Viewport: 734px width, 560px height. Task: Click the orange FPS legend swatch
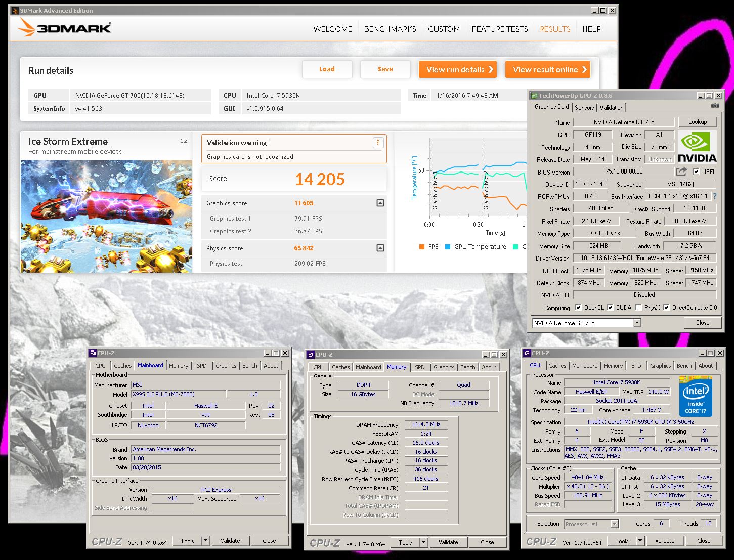click(x=422, y=247)
